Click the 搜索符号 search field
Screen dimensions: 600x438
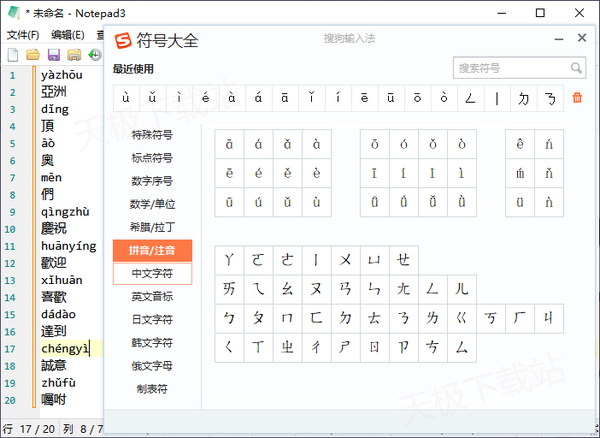tap(510, 68)
